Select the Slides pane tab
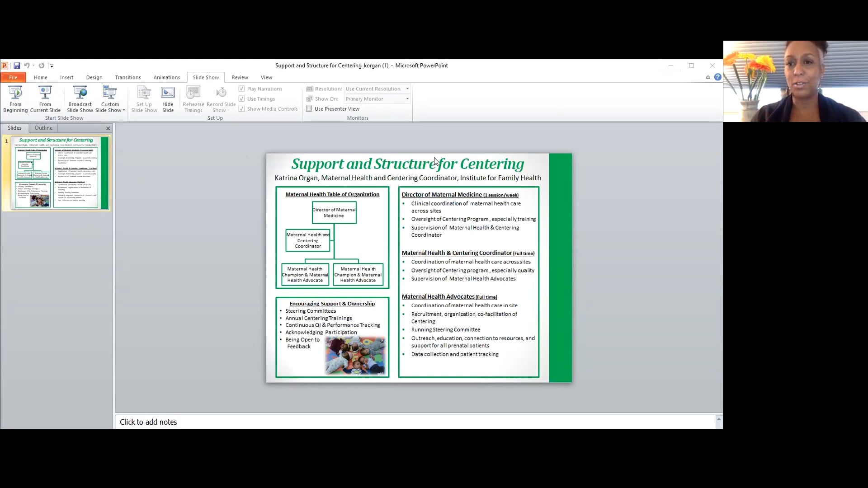868x488 pixels. tap(14, 128)
